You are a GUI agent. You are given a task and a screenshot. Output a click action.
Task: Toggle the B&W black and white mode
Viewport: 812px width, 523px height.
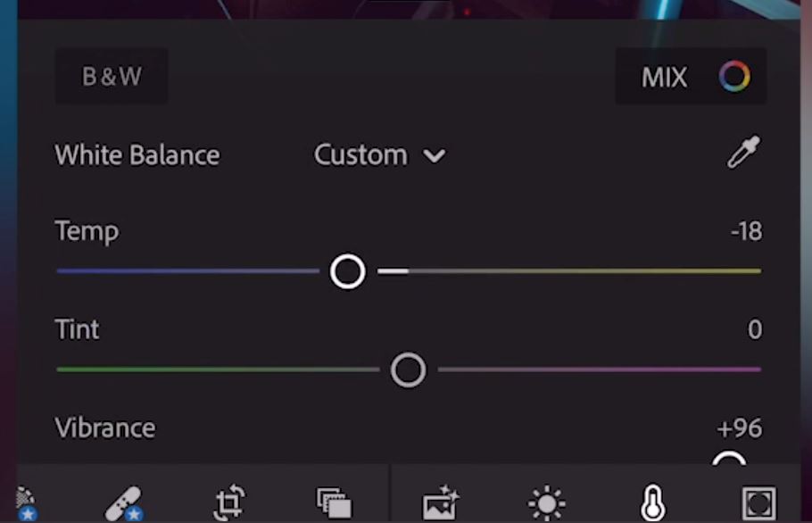pos(112,76)
